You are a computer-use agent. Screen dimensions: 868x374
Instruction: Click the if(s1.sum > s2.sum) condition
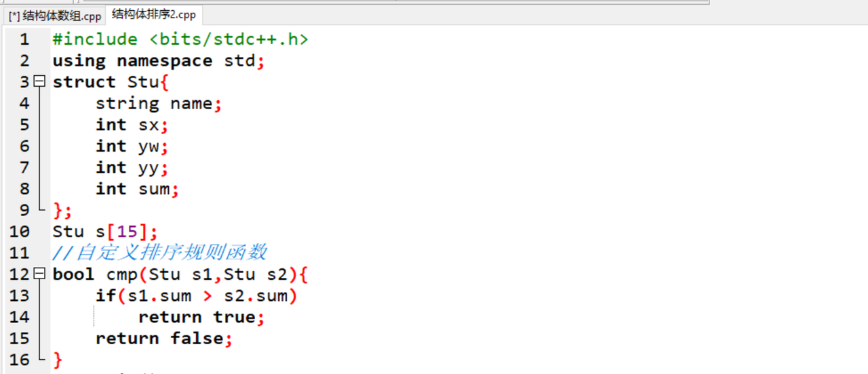[196, 296]
